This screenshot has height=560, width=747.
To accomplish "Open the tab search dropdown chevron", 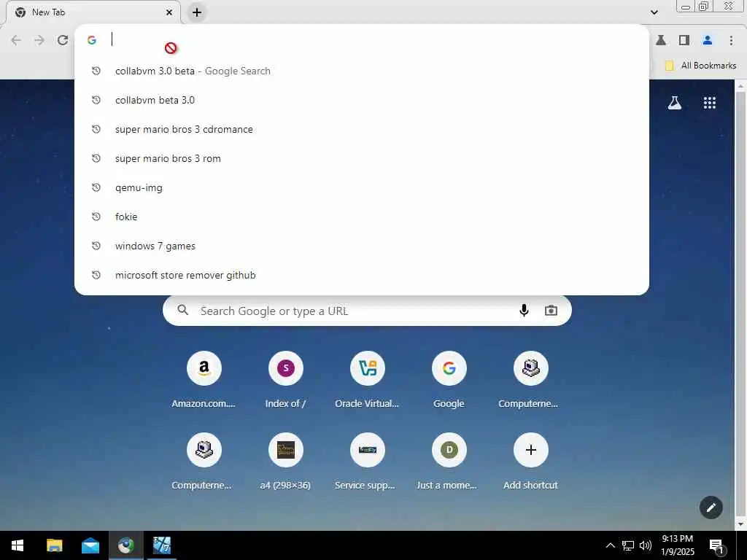I will (x=654, y=12).
